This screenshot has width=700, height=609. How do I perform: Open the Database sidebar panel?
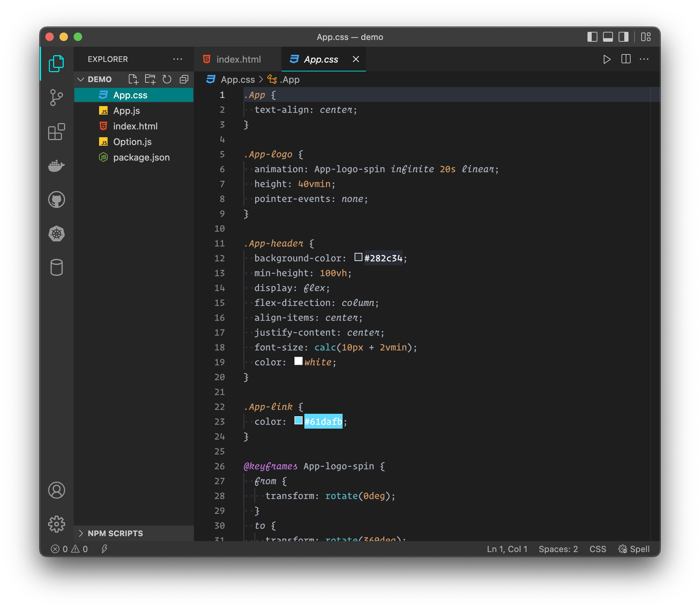tap(56, 267)
